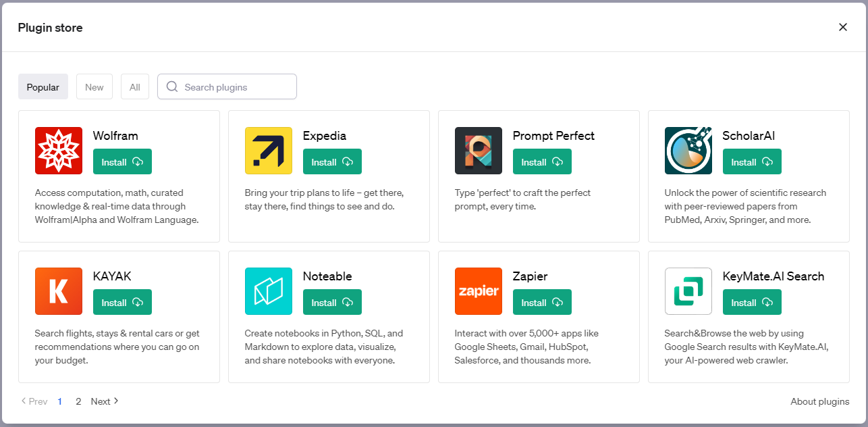Click the KeyMate.AI Search title text
The width and height of the screenshot is (868, 427).
pos(774,276)
